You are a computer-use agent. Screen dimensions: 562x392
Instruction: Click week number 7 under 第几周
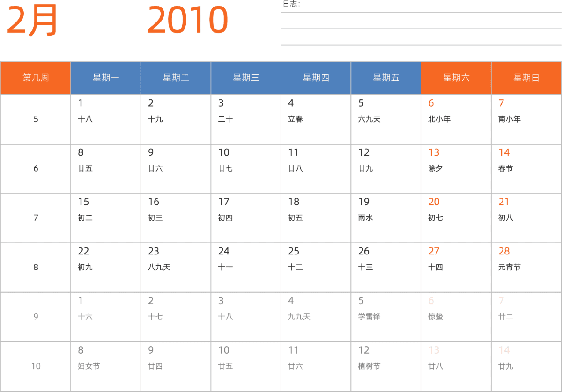[36, 218]
